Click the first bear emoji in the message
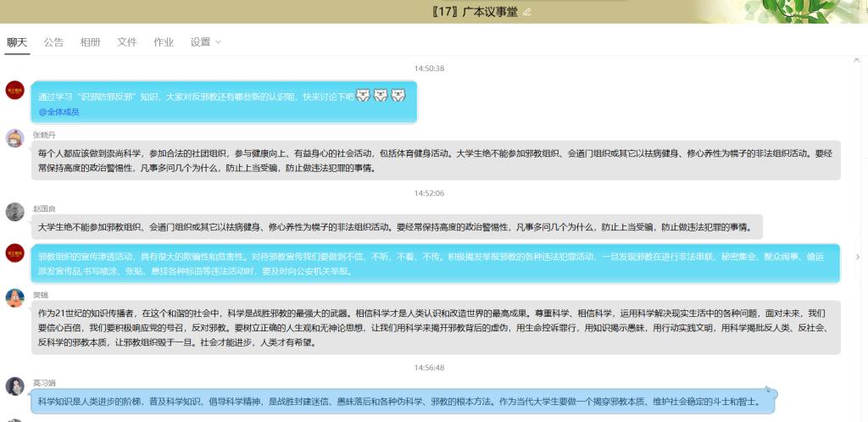Screen dimensions: 868x422 [362, 96]
